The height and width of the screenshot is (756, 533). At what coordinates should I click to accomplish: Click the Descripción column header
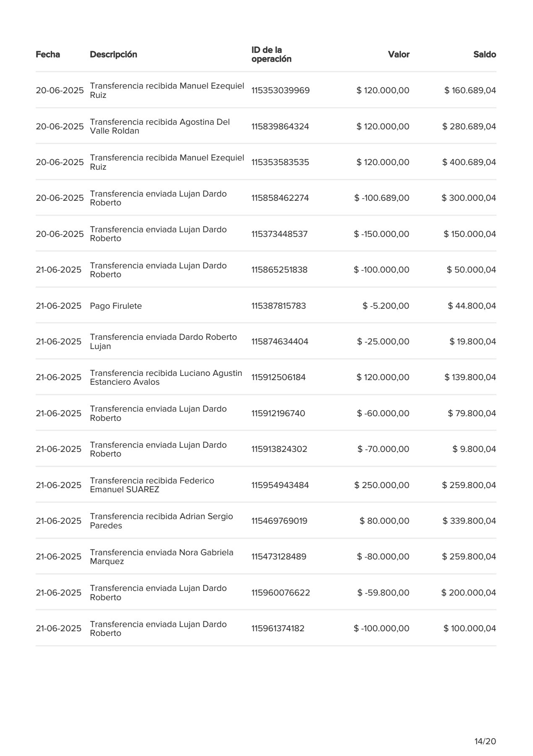[x=113, y=55]
